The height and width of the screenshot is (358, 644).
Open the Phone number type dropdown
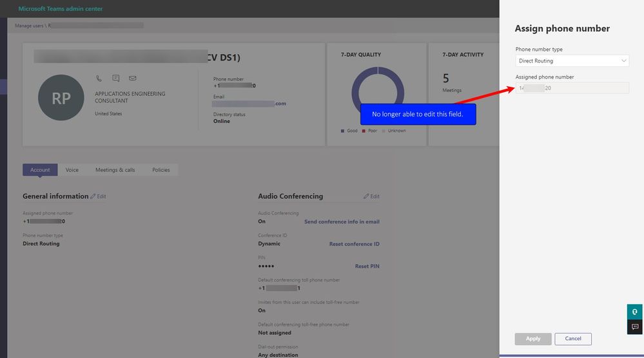[x=572, y=61]
